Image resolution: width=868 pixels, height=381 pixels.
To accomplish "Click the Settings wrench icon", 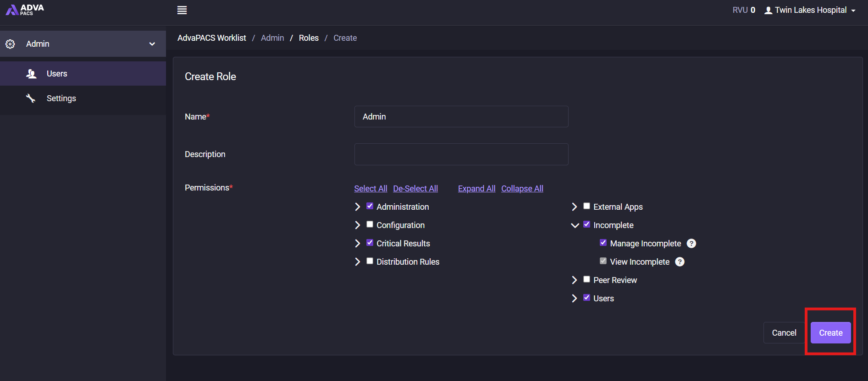I will 31,98.
